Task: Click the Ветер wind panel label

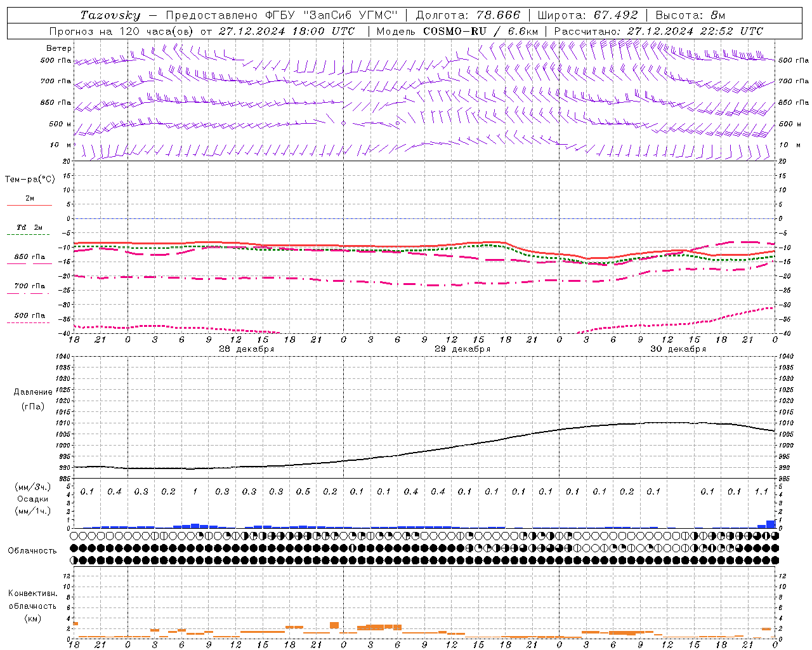Action: [59, 48]
